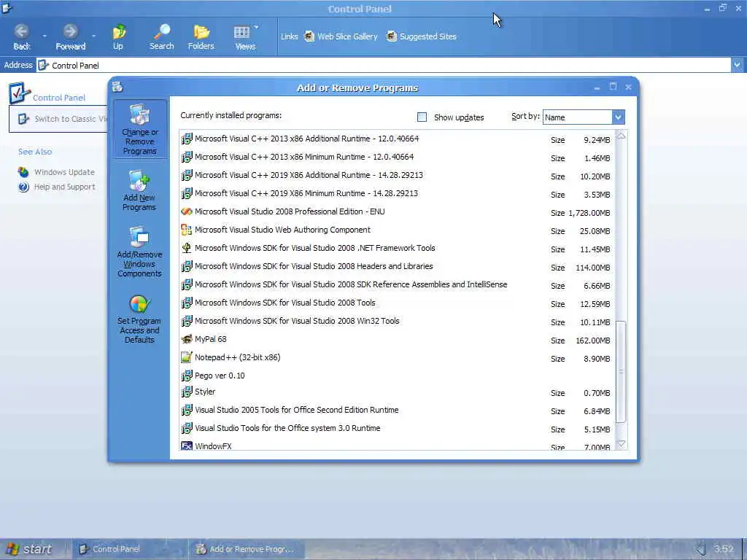The width and height of the screenshot is (747, 560).
Task: Click the 114.00MB size value
Action: (592, 268)
